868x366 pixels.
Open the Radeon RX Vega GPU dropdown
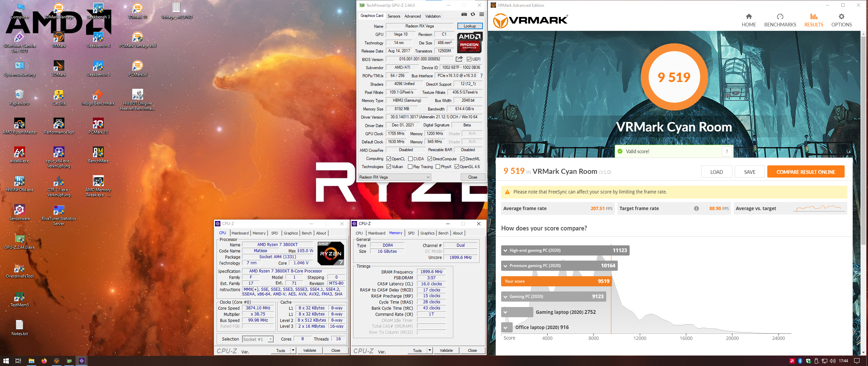click(395, 177)
